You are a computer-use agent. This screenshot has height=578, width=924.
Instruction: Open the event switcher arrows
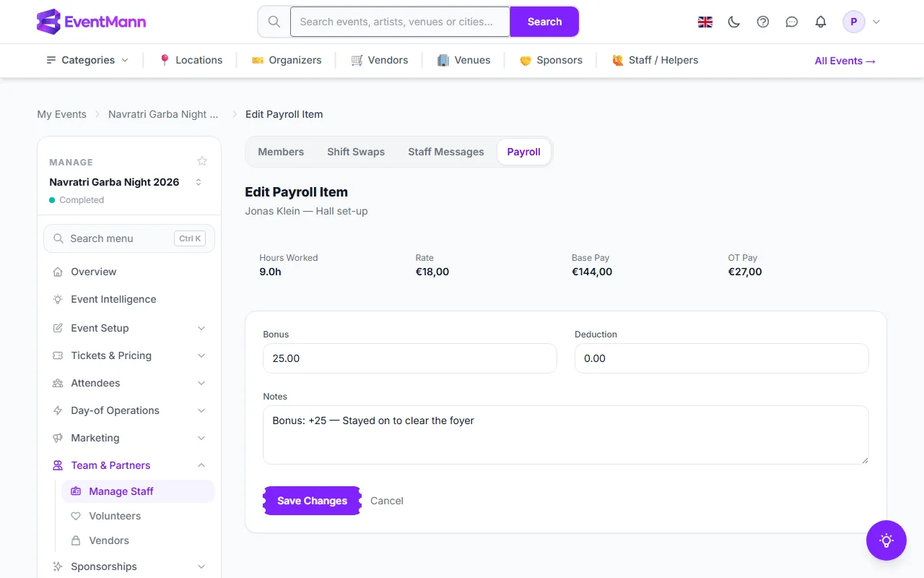[199, 182]
